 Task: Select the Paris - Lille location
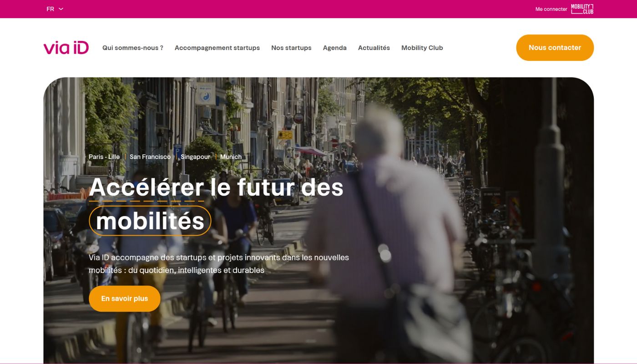pyautogui.click(x=104, y=157)
